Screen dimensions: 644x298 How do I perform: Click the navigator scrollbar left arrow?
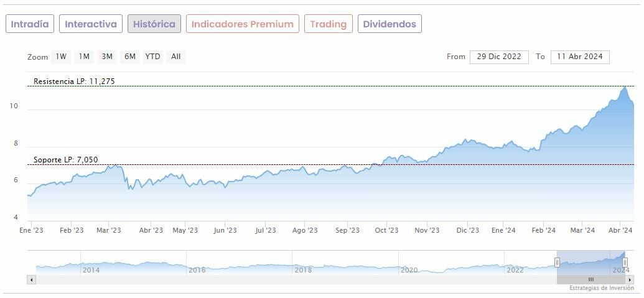tap(30, 280)
